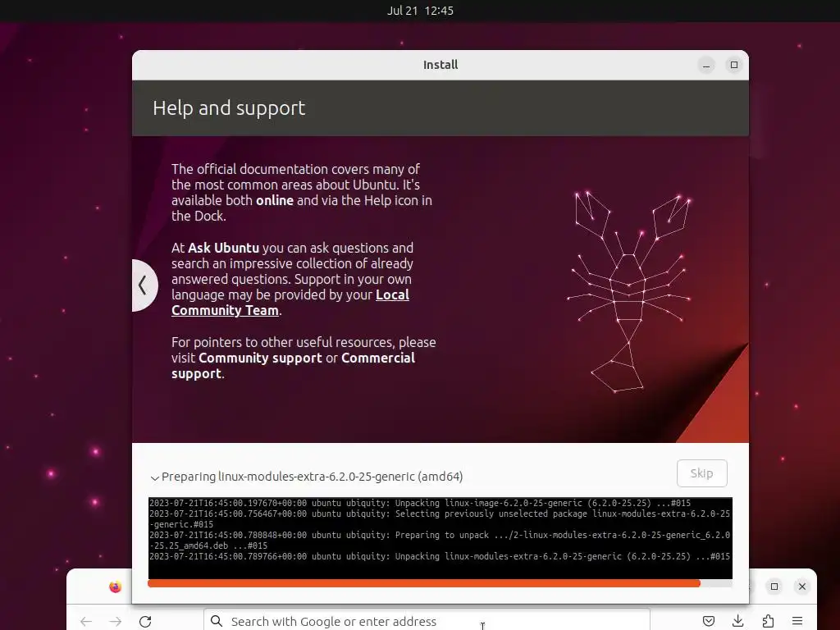Visit the Commercial support link
Image resolution: width=840 pixels, height=630 pixels.
tap(293, 366)
